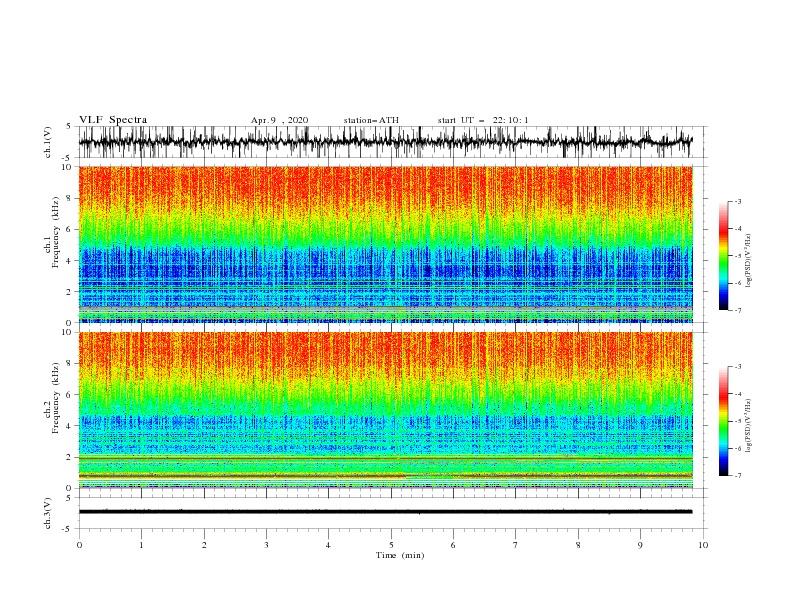Click the time axis tick label "4"
This screenshot has height=612, width=792.
coord(328,545)
